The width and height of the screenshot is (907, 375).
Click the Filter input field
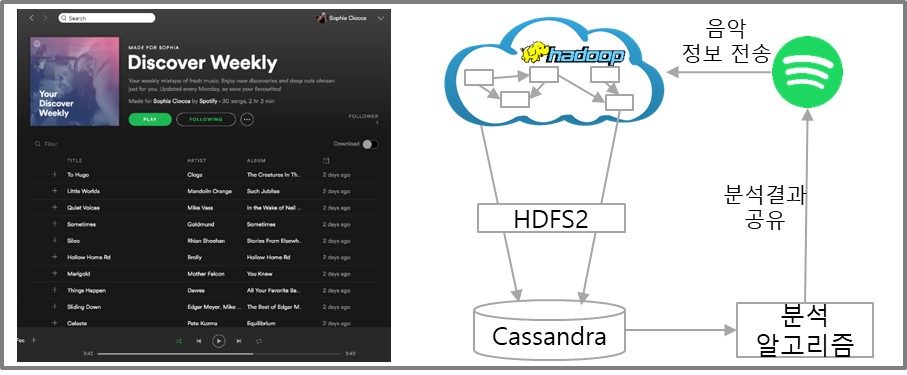51,144
